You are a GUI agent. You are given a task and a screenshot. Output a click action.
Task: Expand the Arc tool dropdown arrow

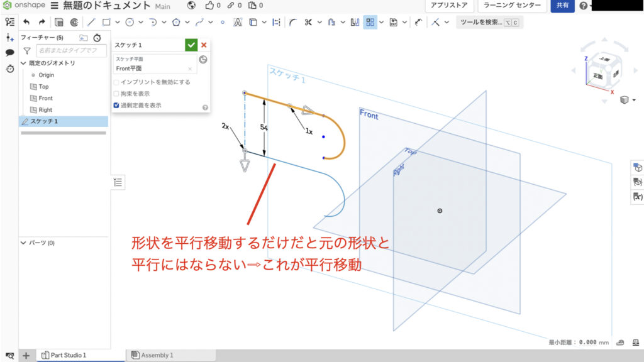point(164,22)
